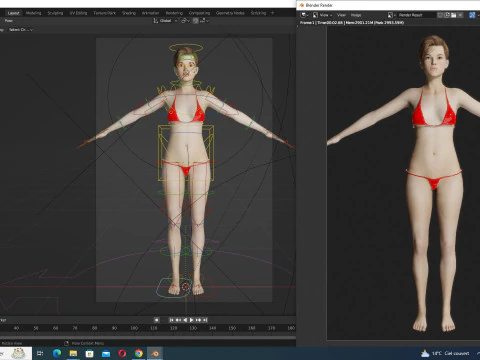Image resolution: width=480 pixels, height=360 pixels.
Task: Open Microsoft Store from taskbar
Action: coord(89,353)
